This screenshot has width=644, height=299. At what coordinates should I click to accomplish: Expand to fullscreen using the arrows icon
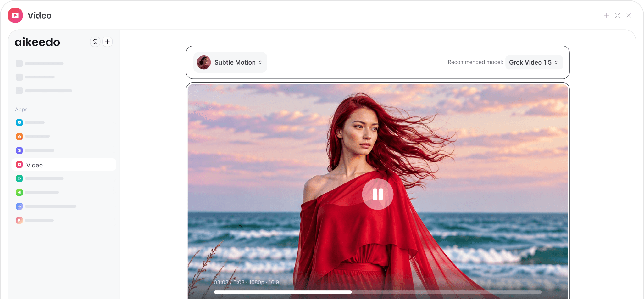(618, 15)
